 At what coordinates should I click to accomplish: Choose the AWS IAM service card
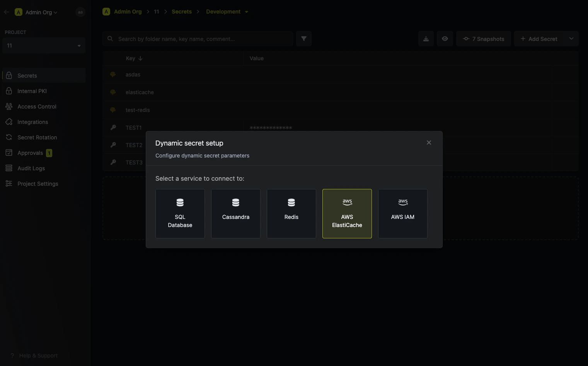point(403,213)
